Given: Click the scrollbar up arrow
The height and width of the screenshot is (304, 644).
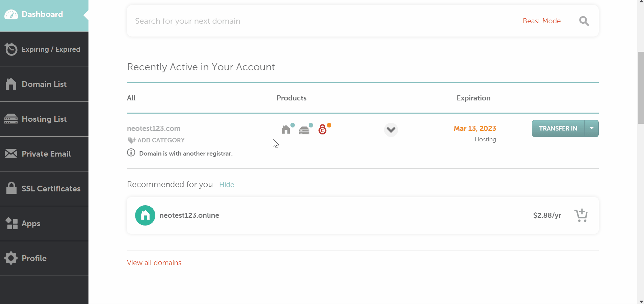Looking at the screenshot, I should (x=641, y=2).
